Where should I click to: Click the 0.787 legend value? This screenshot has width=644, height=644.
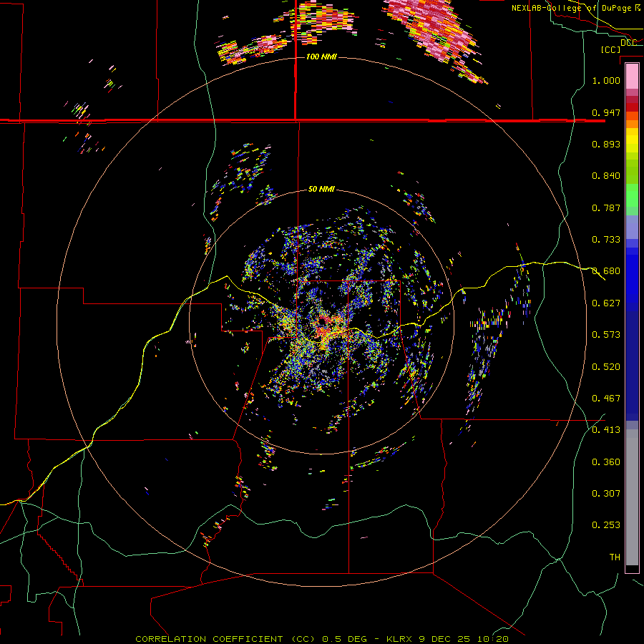coord(606,208)
